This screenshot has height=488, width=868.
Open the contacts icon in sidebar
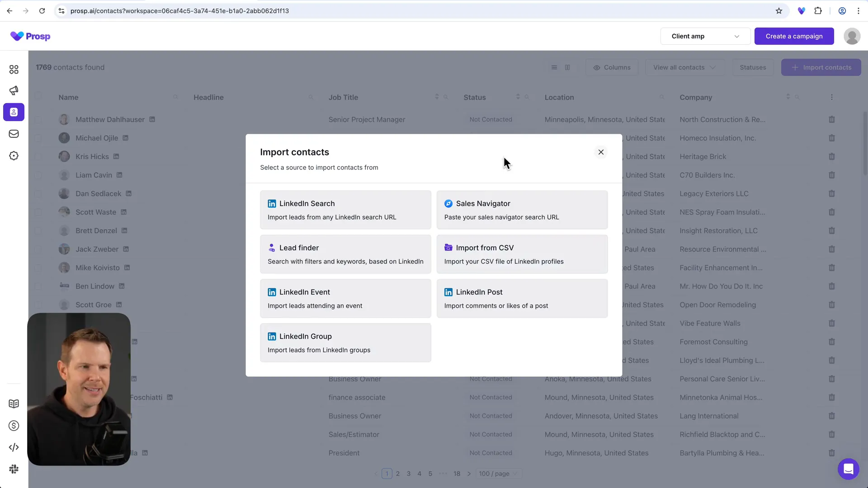point(14,112)
